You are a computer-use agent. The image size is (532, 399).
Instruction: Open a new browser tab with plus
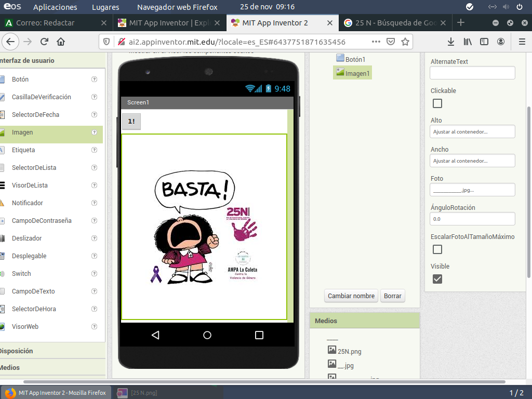click(x=460, y=23)
